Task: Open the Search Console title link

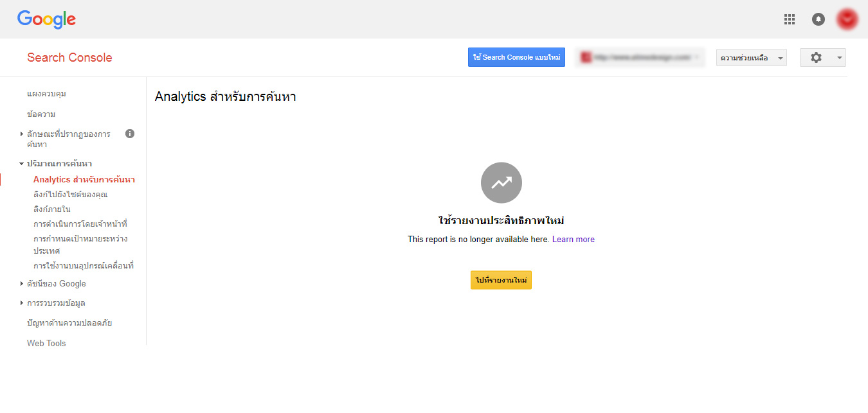Action: tap(69, 57)
